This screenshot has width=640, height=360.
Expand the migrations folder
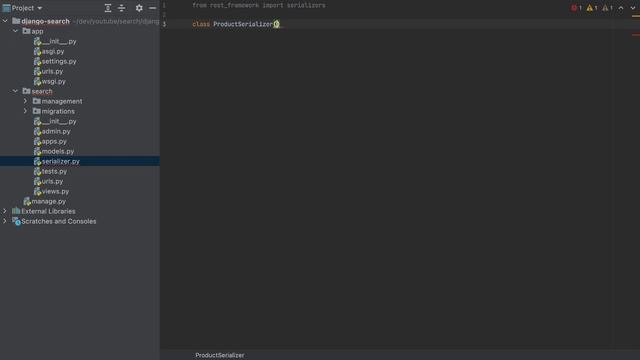coord(25,111)
